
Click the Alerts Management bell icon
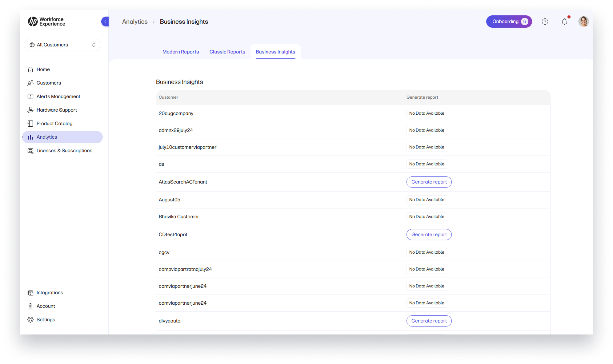tap(31, 96)
